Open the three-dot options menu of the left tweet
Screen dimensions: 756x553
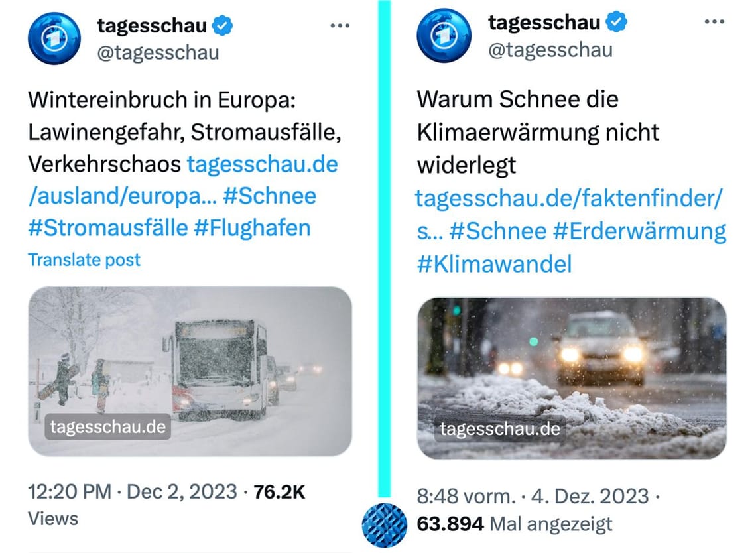pyautogui.click(x=340, y=25)
